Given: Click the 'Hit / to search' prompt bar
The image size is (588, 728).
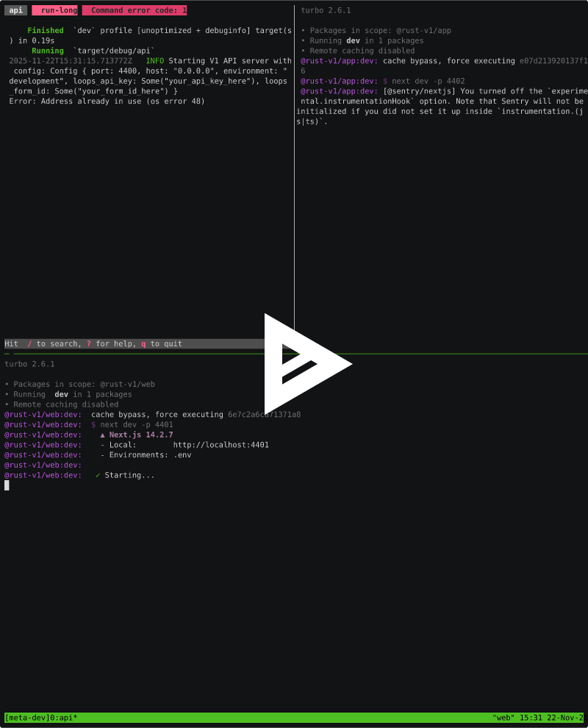Looking at the screenshot, I should (x=35, y=343).
